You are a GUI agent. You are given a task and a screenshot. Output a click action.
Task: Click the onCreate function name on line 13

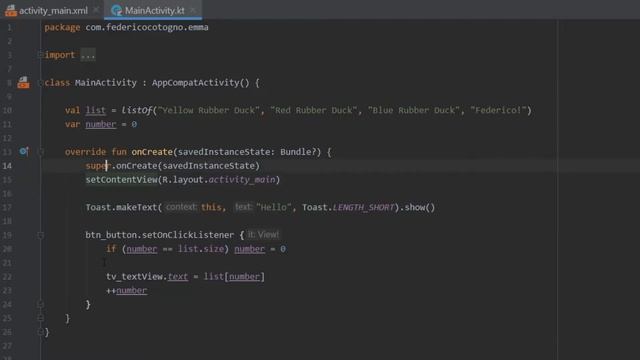tap(152, 152)
